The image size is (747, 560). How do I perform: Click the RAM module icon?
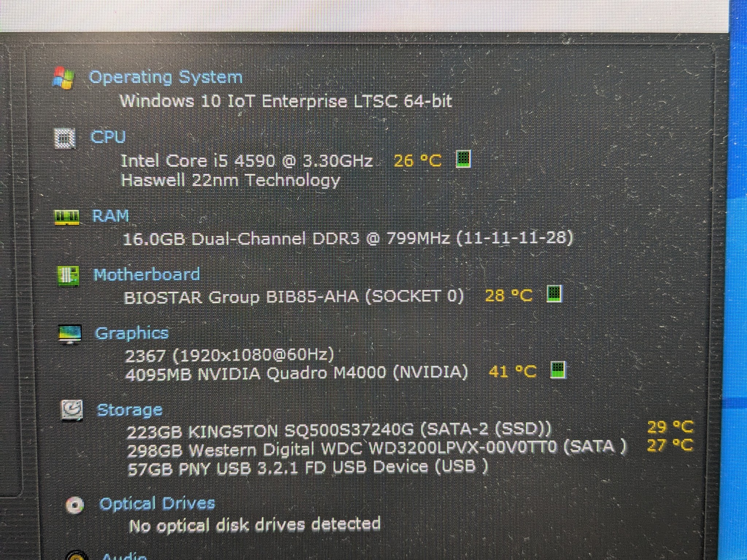(67, 217)
